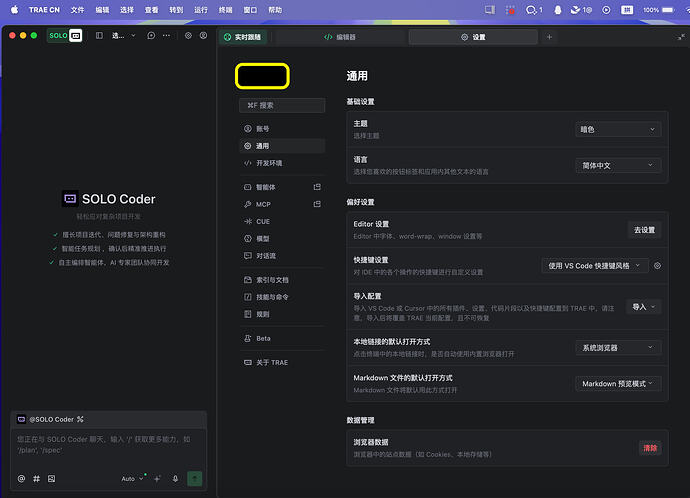Click the image attach icon in chat toolbar
The width and height of the screenshot is (690, 498).
[x=51, y=479]
